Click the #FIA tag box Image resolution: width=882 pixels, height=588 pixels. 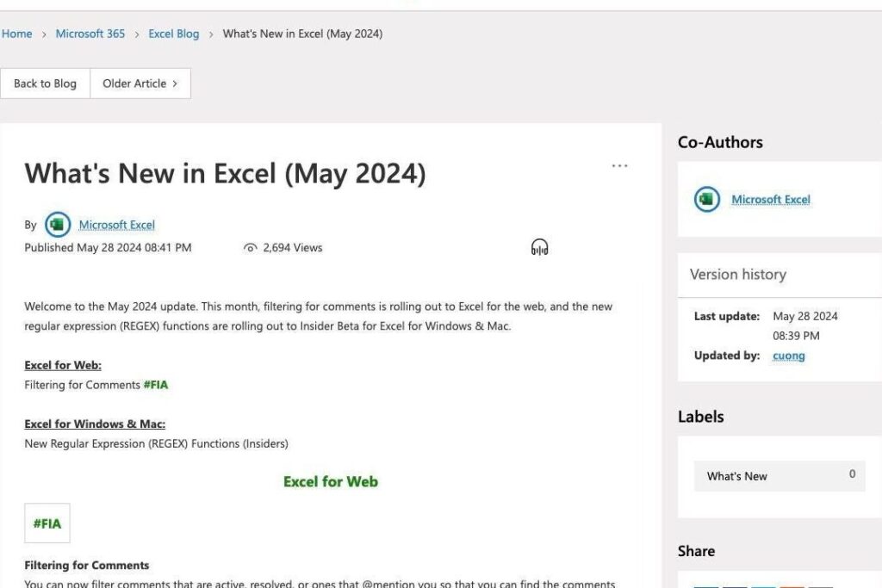[47, 523]
